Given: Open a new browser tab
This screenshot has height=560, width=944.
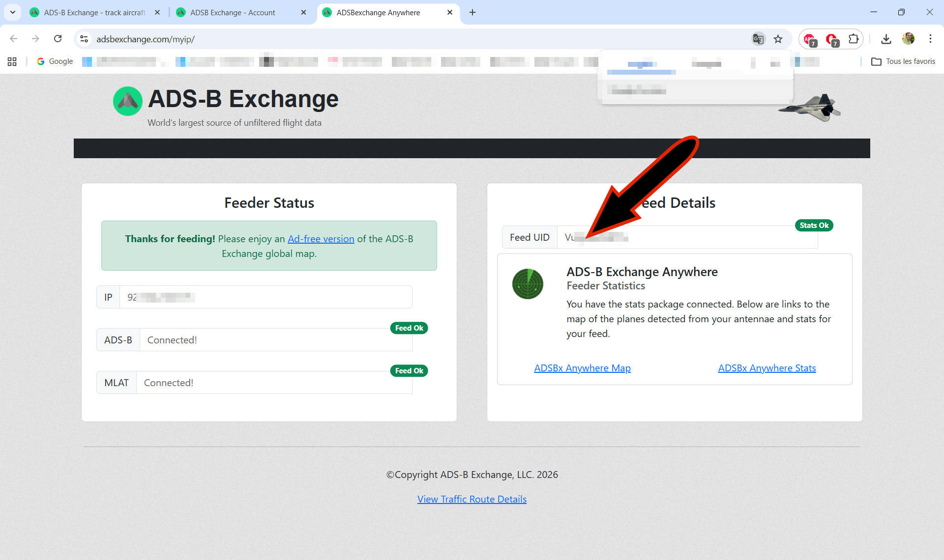Looking at the screenshot, I should click(x=472, y=13).
